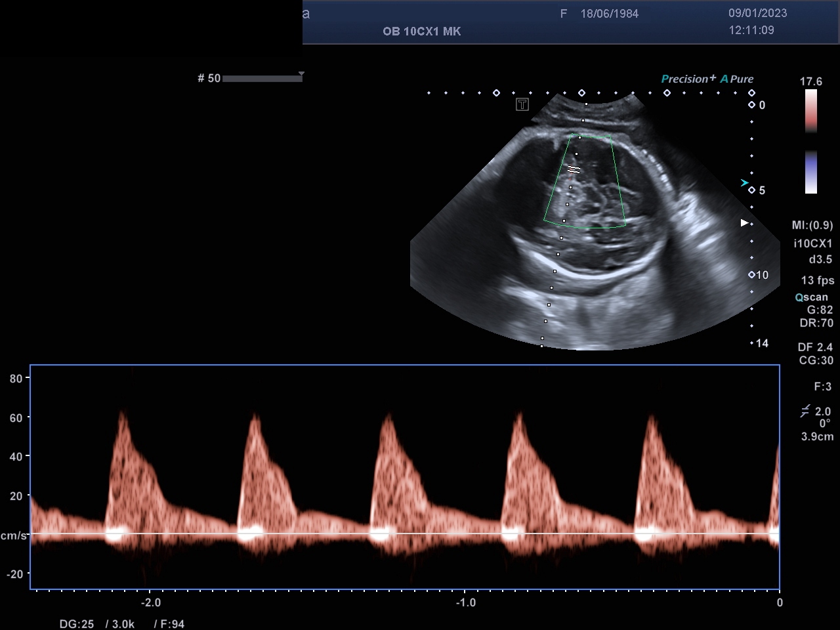The width and height of the screenshot is (840, 630).
Task: Click the APure imaging mode label
Action: [737, 79]
